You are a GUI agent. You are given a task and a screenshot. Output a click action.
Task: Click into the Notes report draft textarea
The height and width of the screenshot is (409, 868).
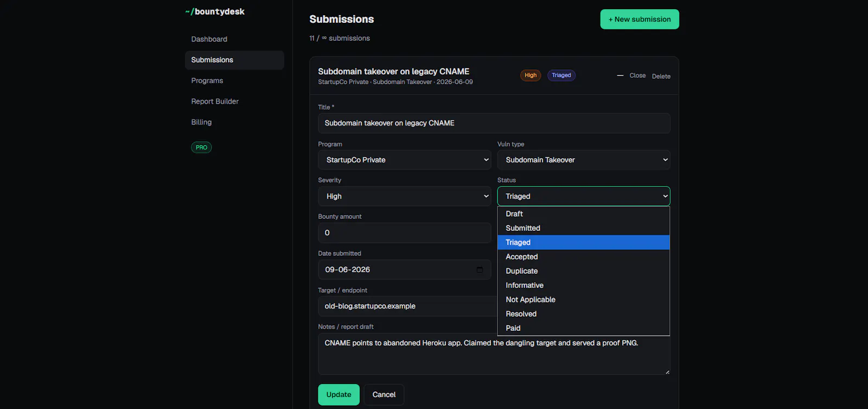point(494,354)
